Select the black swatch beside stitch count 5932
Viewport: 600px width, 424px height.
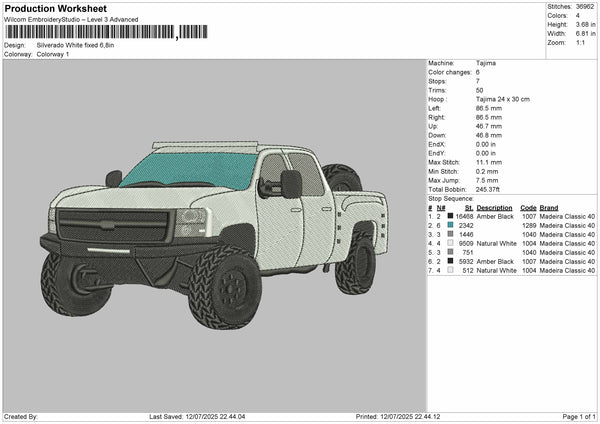click(x=451, y=261)
